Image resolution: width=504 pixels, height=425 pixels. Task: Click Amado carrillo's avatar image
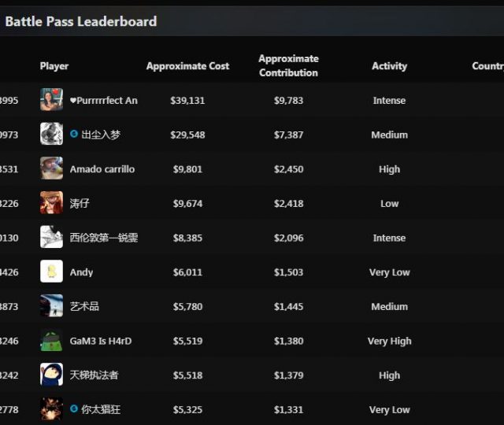coord(51,168)
